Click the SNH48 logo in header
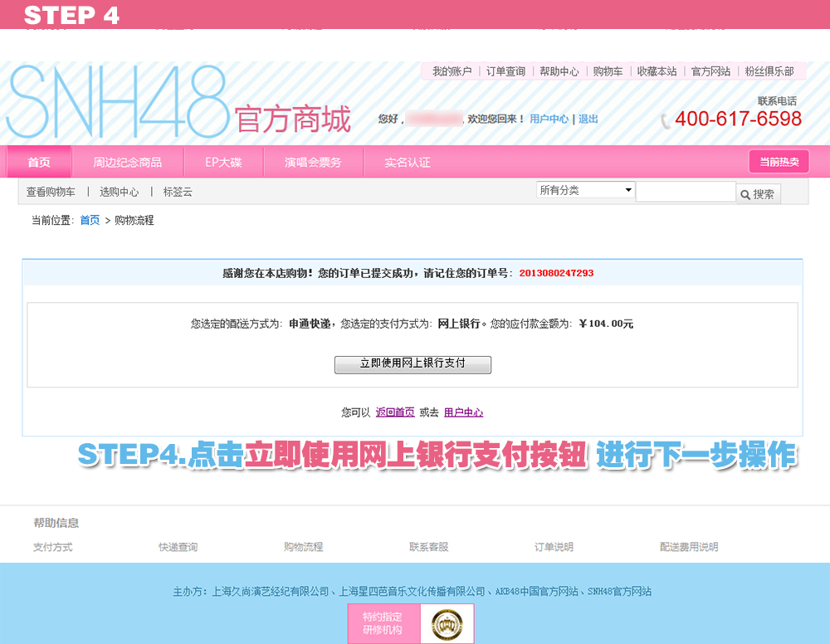Image resolution: width=830 pixels, height=644 pixels. click(118, 101)
